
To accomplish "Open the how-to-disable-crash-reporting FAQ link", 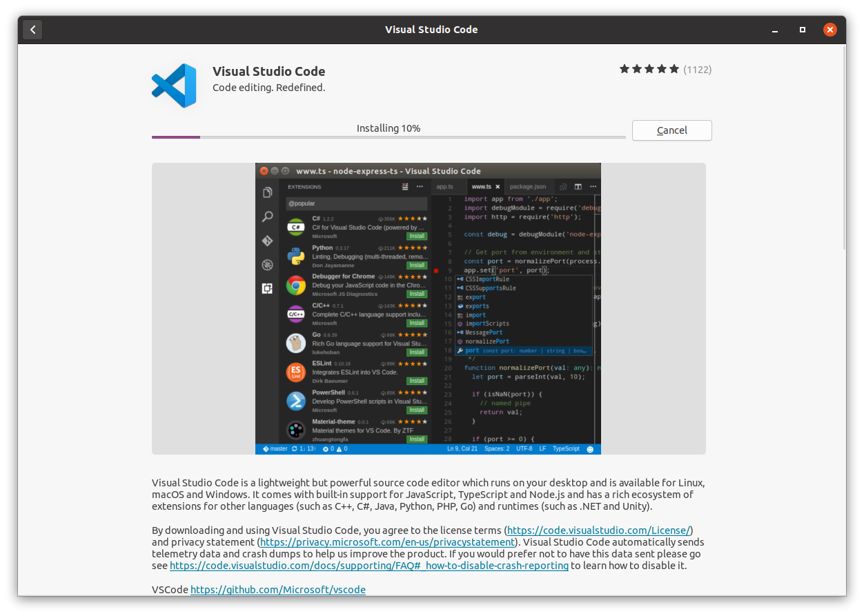I will pos(369,566).
